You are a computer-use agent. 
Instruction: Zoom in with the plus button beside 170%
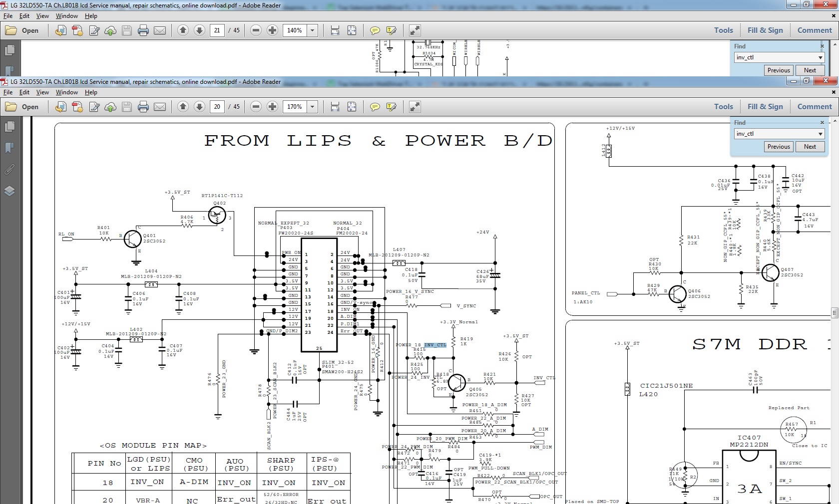[272, 107]
